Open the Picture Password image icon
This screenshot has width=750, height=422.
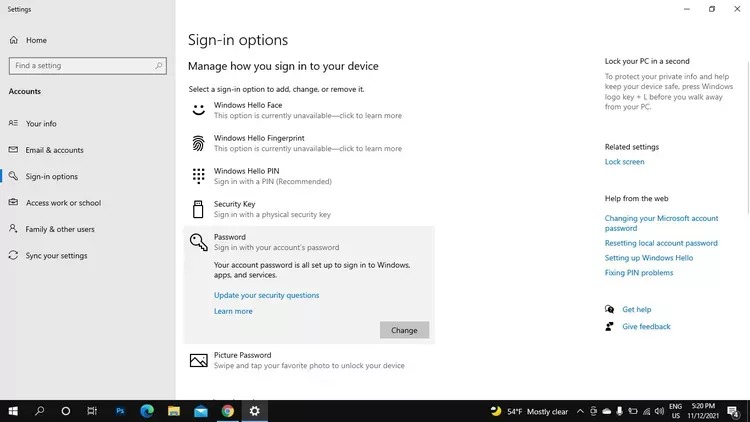(199, 360)
